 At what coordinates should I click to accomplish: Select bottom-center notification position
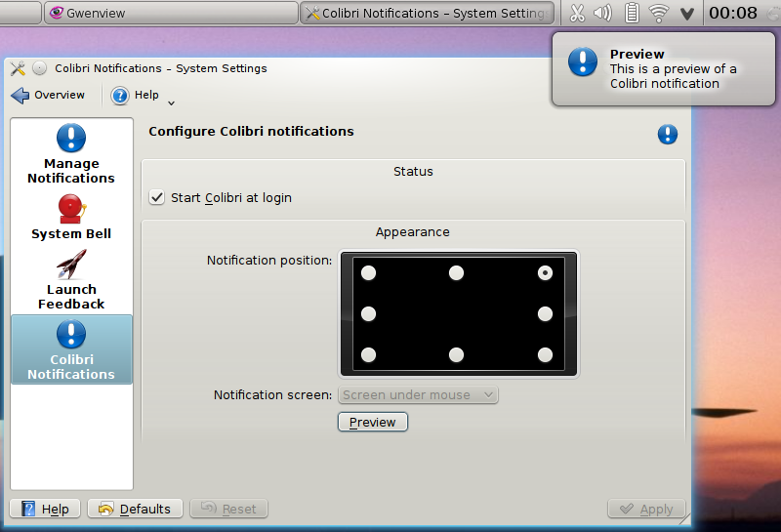(456, 354)
